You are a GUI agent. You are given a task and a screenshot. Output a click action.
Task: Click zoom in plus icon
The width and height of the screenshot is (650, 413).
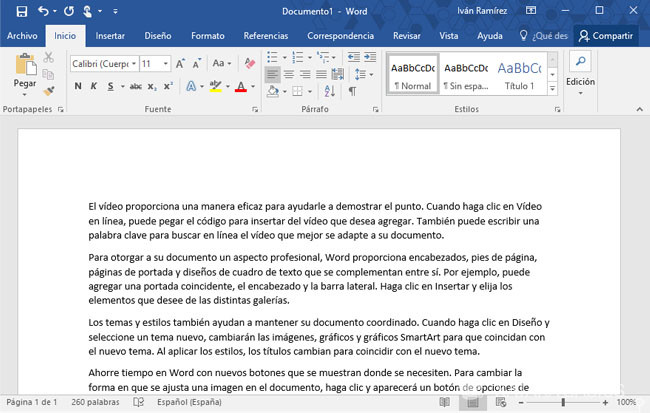pyautogui.click(x=605, y=402)
